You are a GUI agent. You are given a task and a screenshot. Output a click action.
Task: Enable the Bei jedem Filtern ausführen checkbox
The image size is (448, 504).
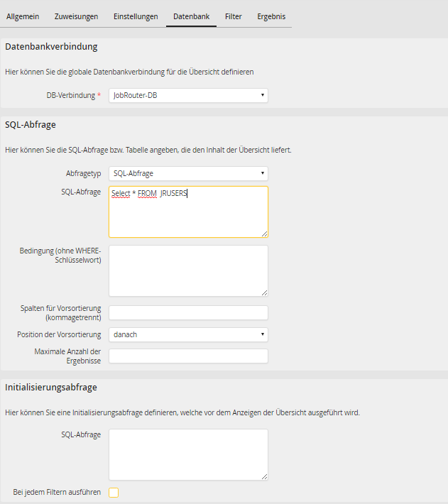114,493
